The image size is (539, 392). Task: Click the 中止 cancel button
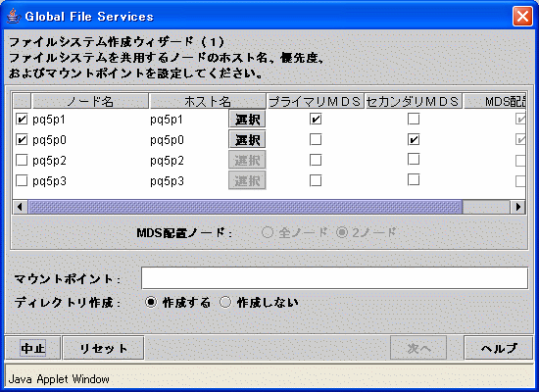pyautogui.click(x=32, y=348)
